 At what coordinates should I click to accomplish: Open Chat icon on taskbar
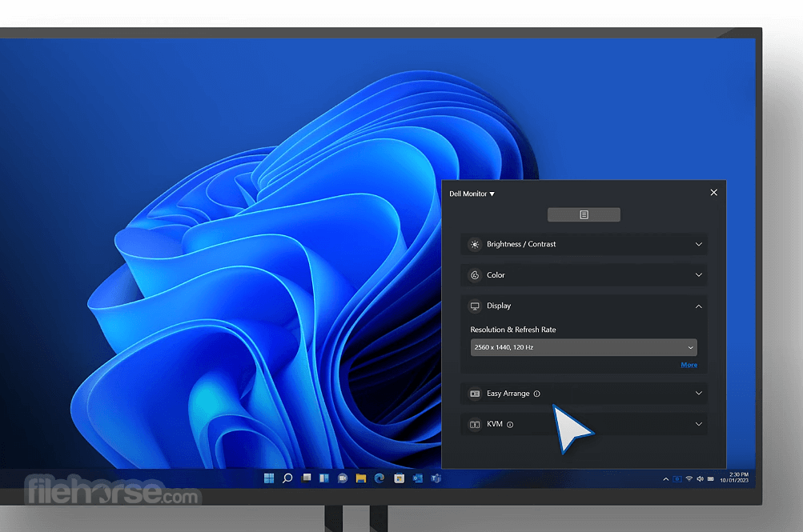pos(343,478)
